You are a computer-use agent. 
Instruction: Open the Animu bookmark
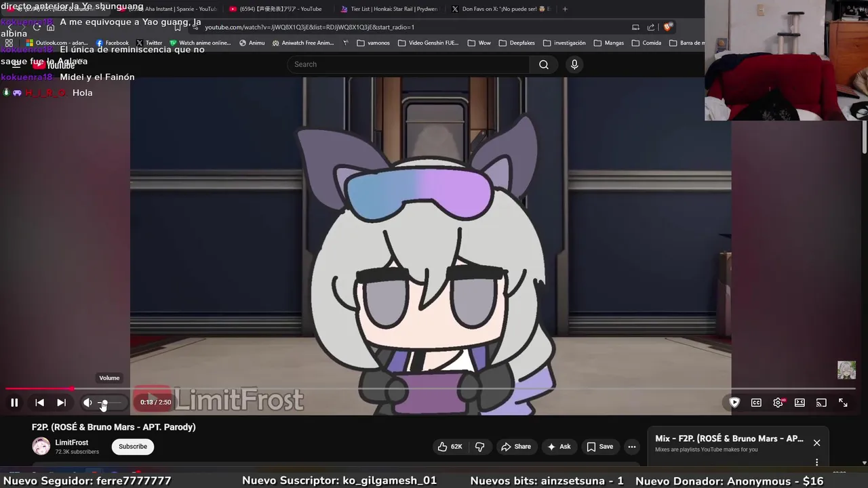(252, 43)
